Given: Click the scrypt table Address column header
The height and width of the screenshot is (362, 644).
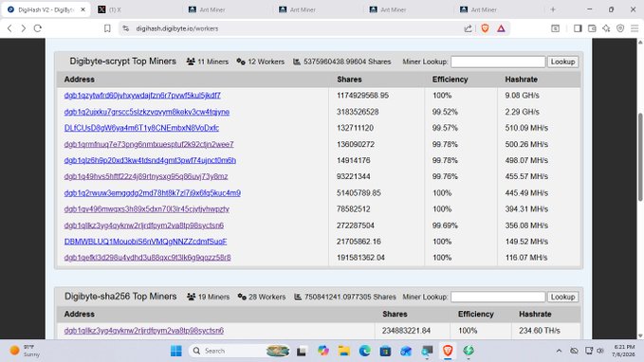Looking at the screenshot, I should (x=80, y=80).
